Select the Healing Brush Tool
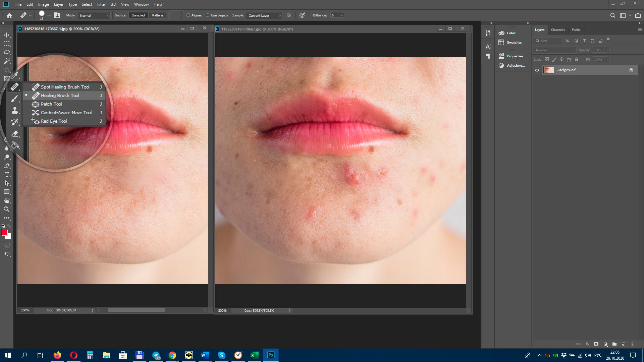 (60, 95)
